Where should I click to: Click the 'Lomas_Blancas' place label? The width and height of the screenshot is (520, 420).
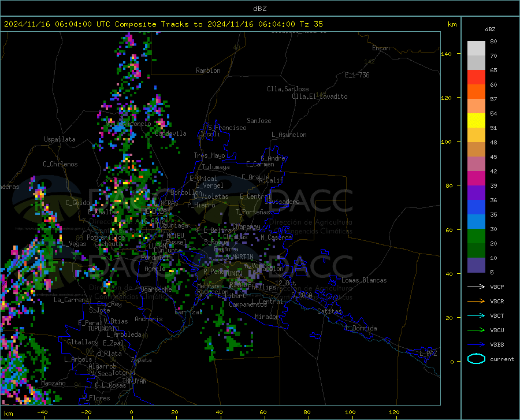[x=364, y=280]
